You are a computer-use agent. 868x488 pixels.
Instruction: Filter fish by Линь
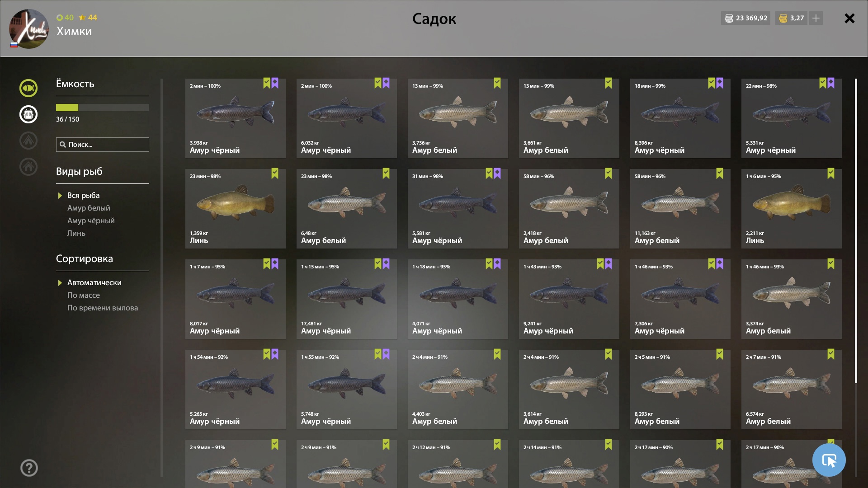pyautogui.click(x=76, y=233)
